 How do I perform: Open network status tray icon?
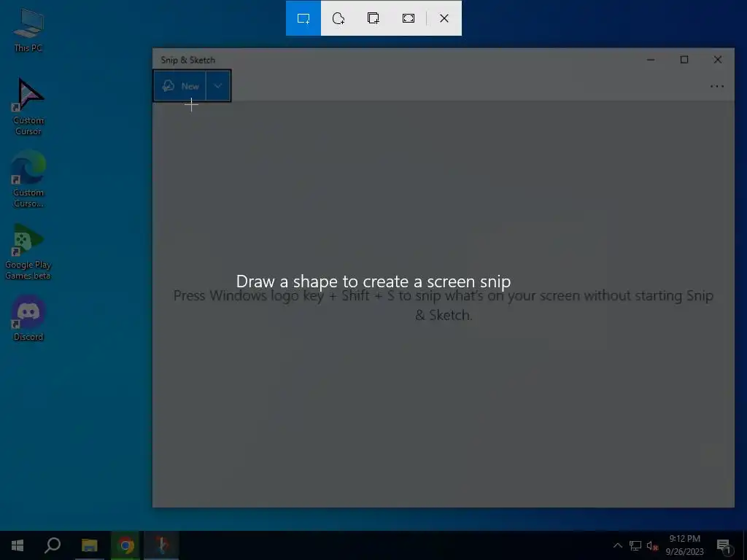(635, 545)
